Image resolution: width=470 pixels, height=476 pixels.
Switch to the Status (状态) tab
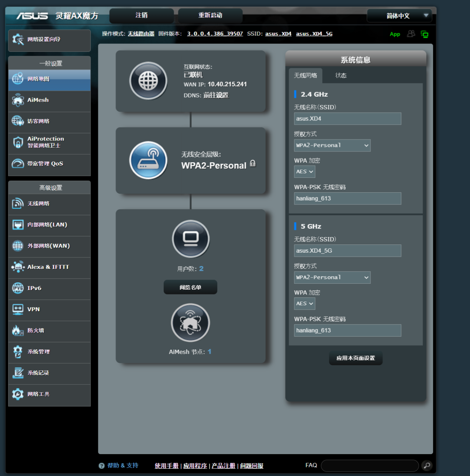[x=341, y=76]
